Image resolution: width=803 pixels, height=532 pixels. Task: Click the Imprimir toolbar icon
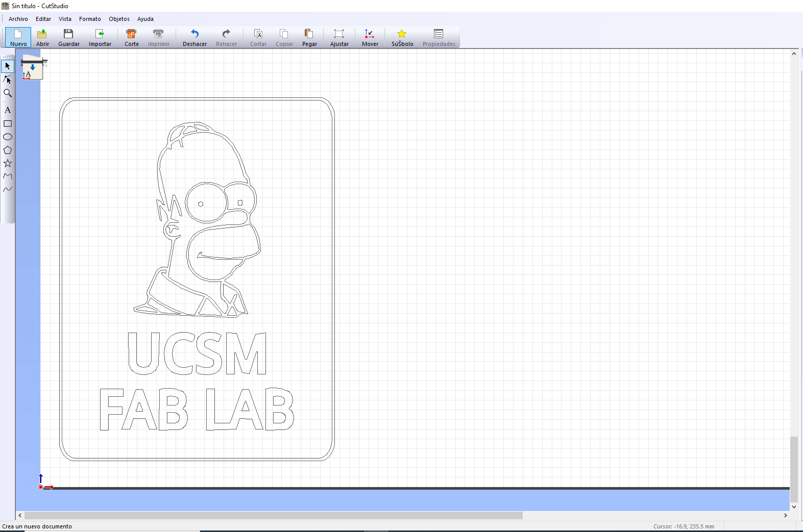[159, 38]
